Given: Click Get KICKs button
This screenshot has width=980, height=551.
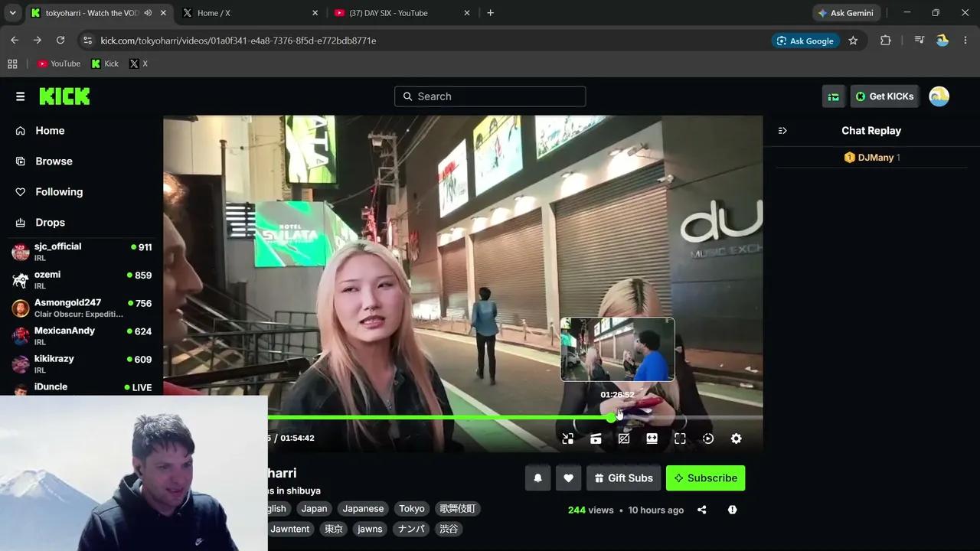Looking at the screenshot, I should (884, 96).
